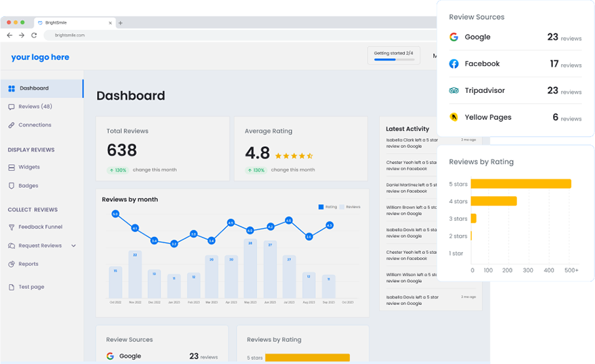The width and height of the screenshot is (595, 364).
Task: Click the Connections link icon
Action: [x=12, y=125]
